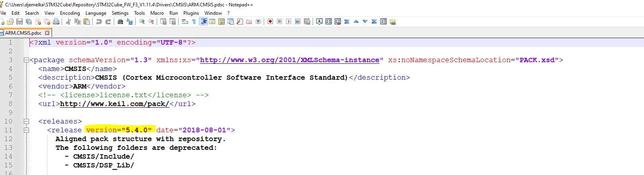Open the Encoding menu
The width and height of the screenshot is (644, 175).
(70, 13)
